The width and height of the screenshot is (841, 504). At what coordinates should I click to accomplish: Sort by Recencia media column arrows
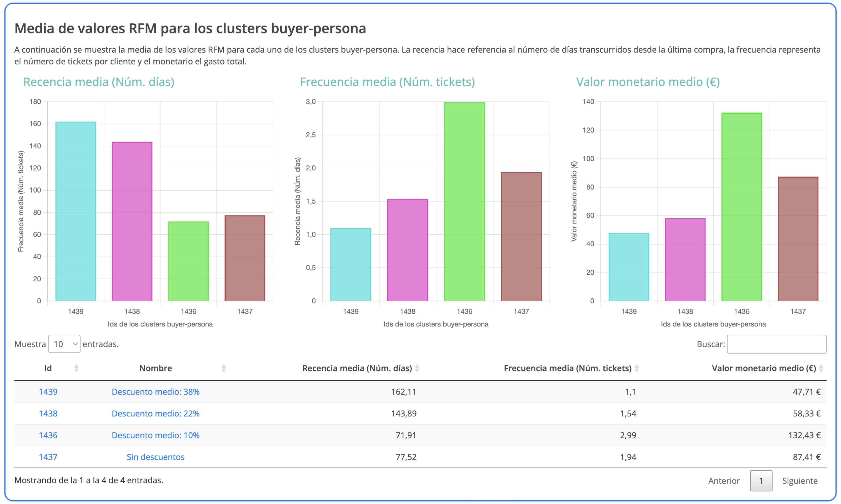(417, 368)
